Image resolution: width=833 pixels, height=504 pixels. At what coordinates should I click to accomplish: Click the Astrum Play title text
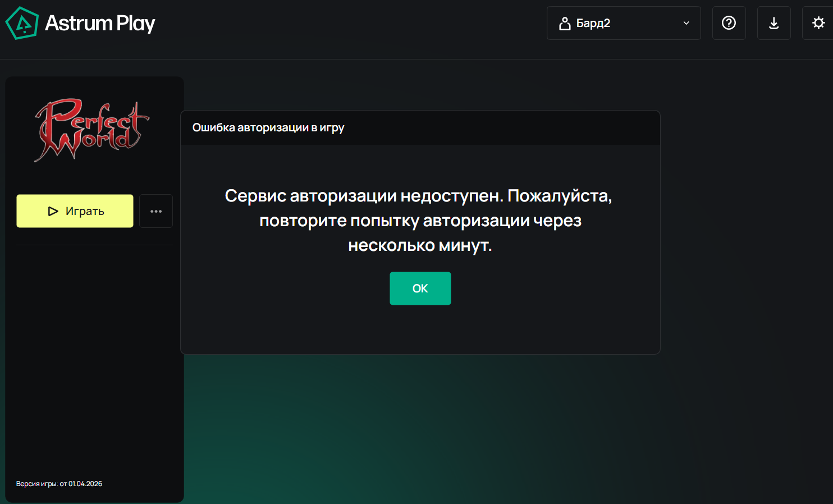point(100,23)
